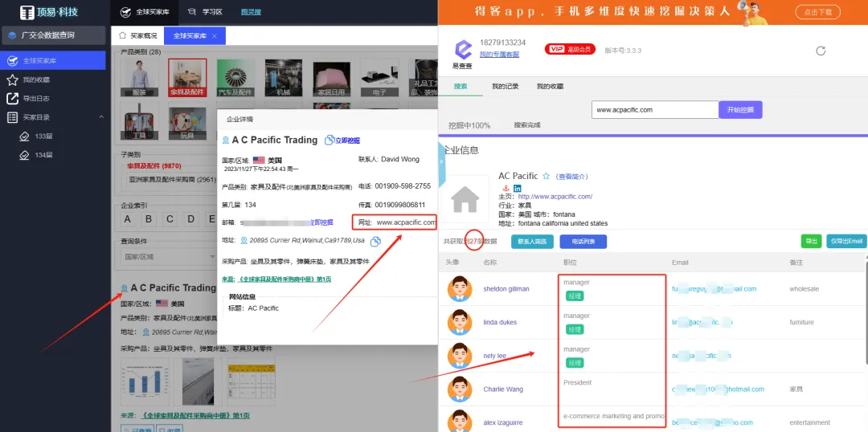868x432 pixels.
Task: Click the website search input field
Action: point(655,109)
